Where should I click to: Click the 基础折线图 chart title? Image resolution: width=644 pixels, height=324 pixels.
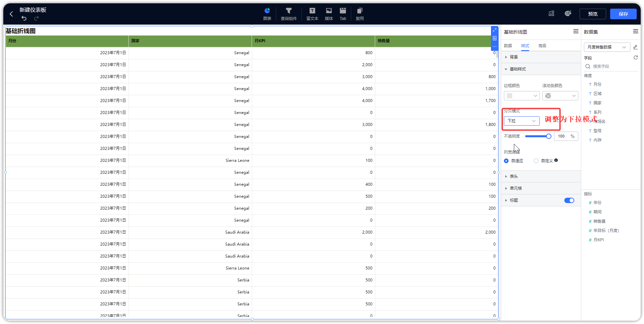pyautogui.click(x=21, y=31)
